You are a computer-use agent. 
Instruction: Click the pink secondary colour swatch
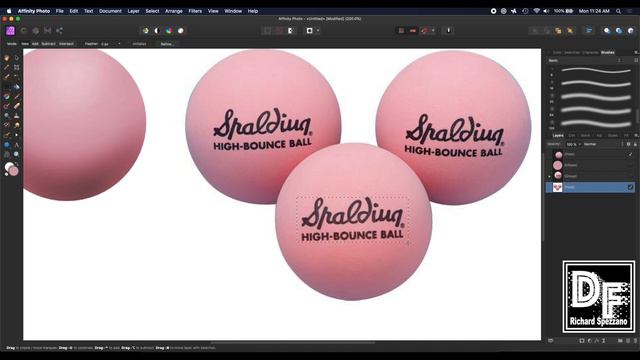(14, 171)
